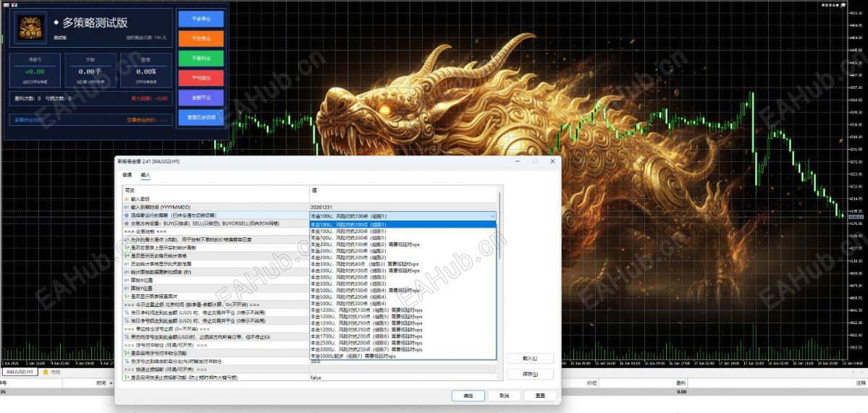Click the boolean icon beside 是否显示图表背景图片
Image resolution: width=868 pixels, height=413 pixels.
coord(126,297)
